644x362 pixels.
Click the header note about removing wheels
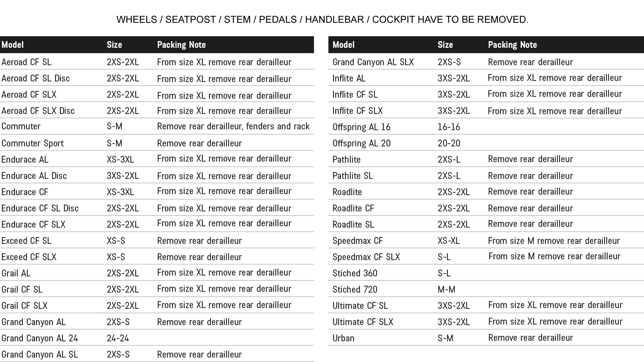(x=322, y=20)
